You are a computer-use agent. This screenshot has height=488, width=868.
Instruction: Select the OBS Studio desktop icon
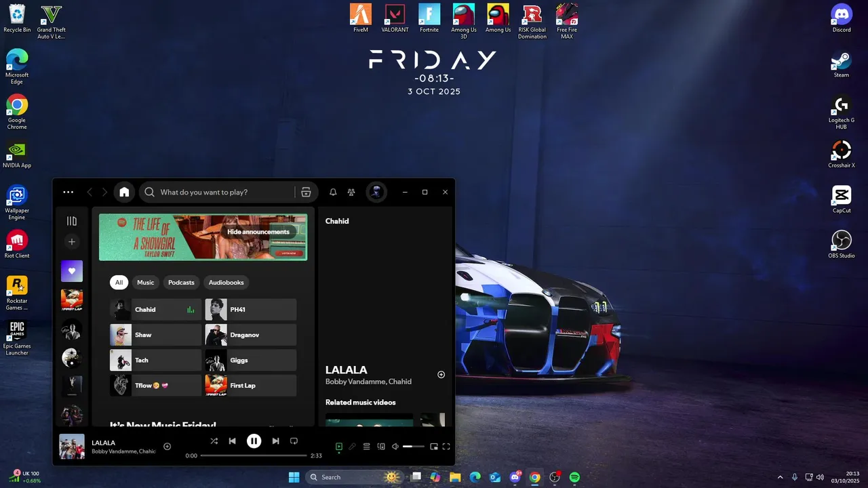tap(842, 245)
